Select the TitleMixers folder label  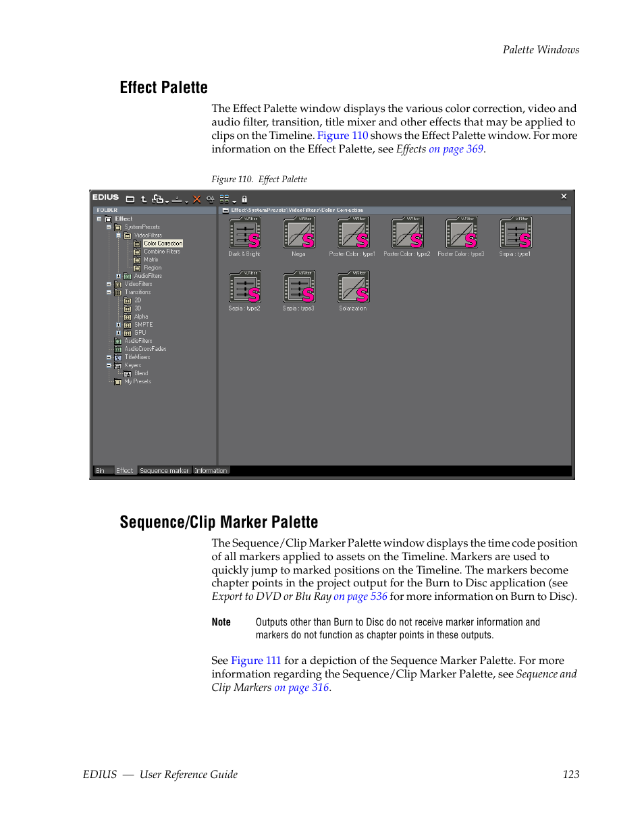coord(137,357)
